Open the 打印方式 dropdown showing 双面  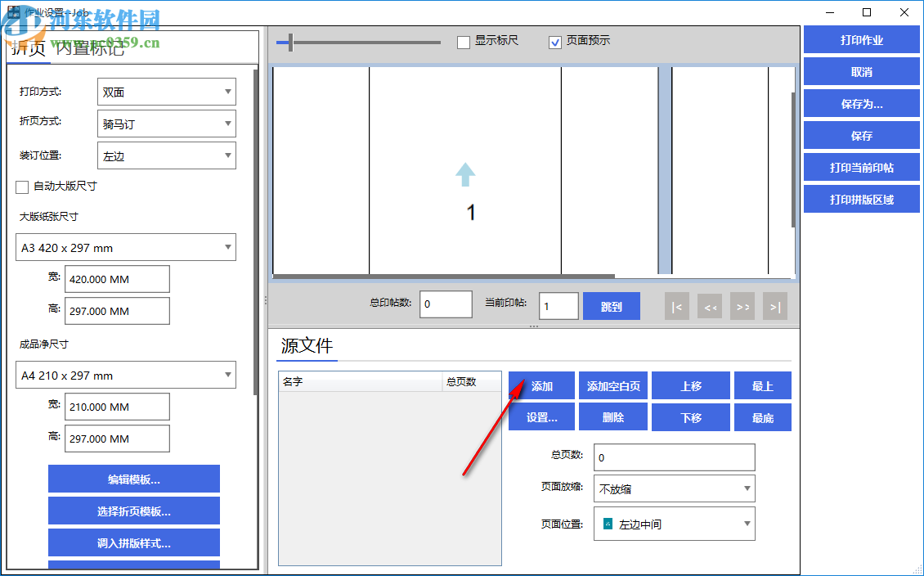(166, 92)
